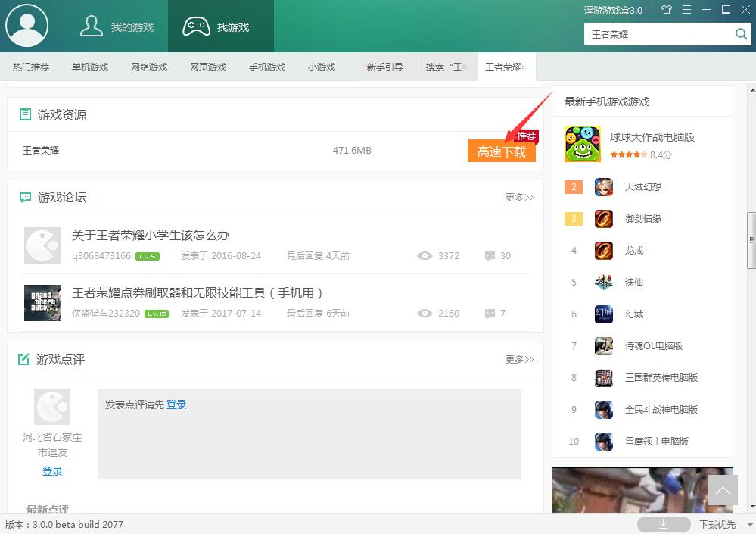
Task: Click the 御剑情缘 game icon
Action: (604, 219)
